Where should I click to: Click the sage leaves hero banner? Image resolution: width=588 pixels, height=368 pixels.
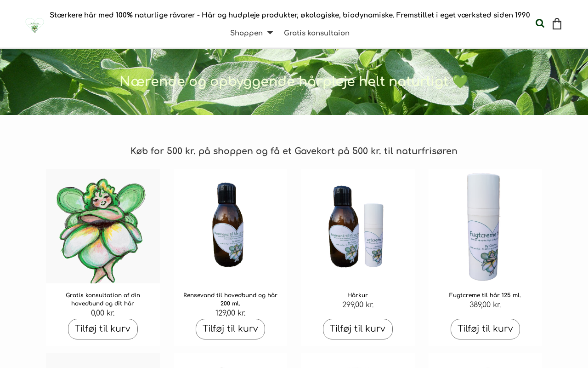(x=294, y=82)
